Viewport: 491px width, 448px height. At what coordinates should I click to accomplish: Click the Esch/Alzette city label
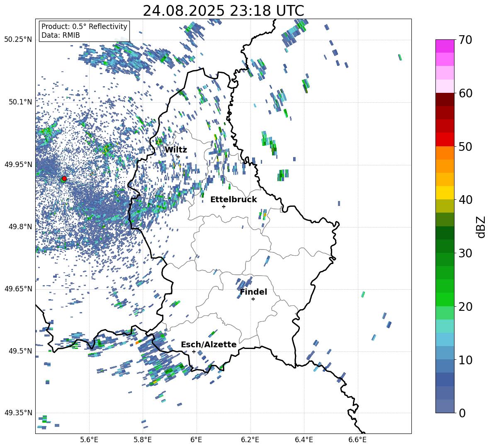coord(209,344)
